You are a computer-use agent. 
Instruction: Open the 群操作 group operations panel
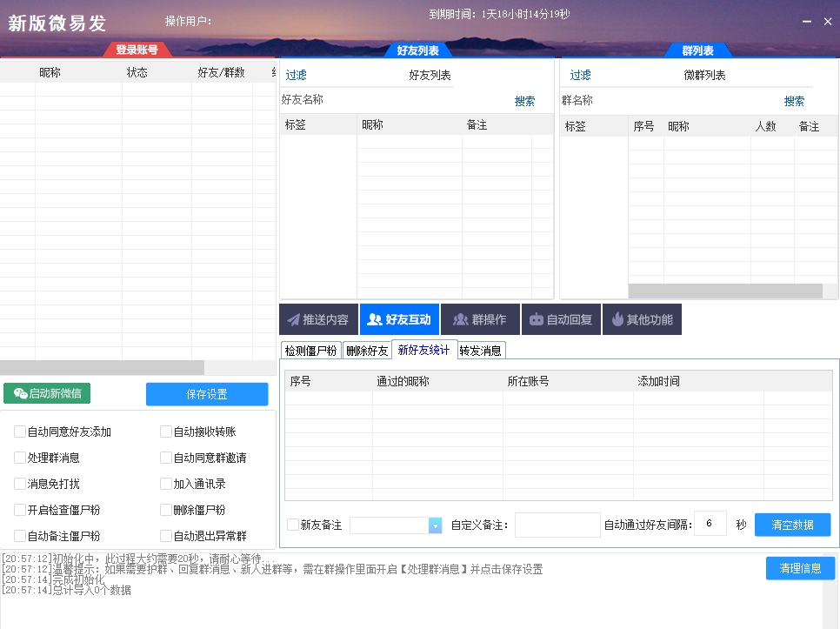pos(480,318)
